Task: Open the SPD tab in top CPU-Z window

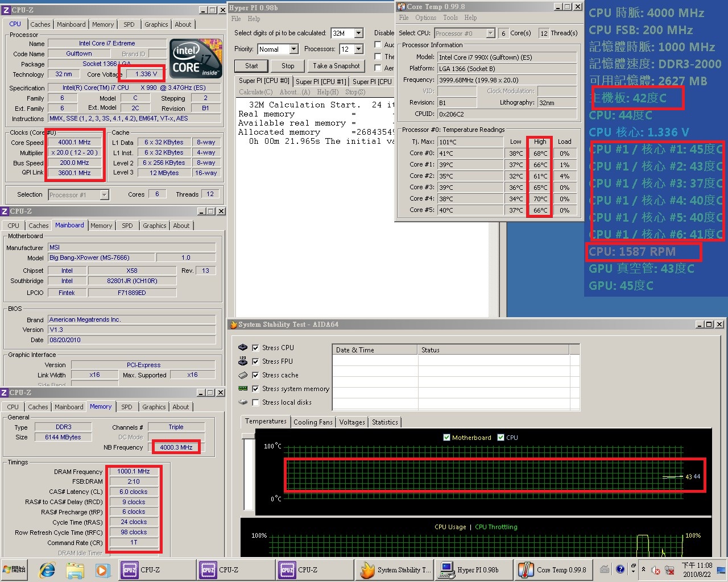Action: [x=129, y=24]
